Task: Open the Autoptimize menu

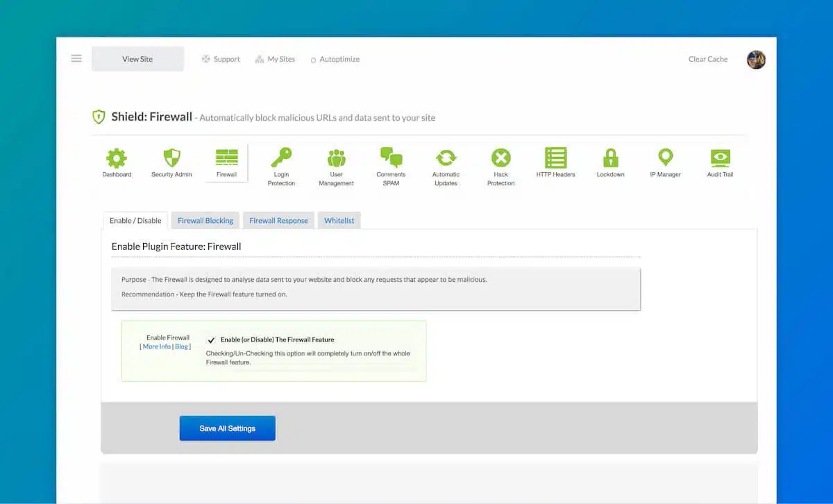Action: 335,60
